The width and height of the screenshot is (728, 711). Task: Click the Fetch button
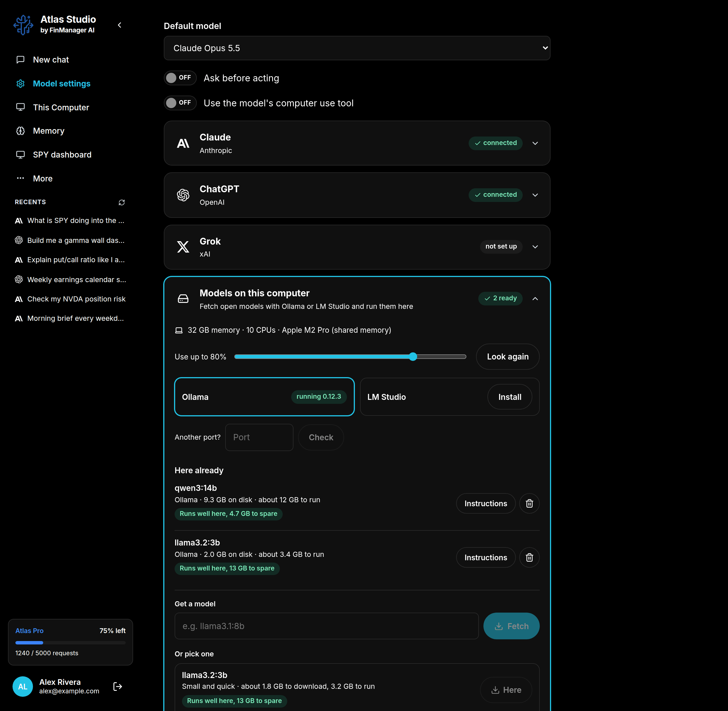coord(511,626)
